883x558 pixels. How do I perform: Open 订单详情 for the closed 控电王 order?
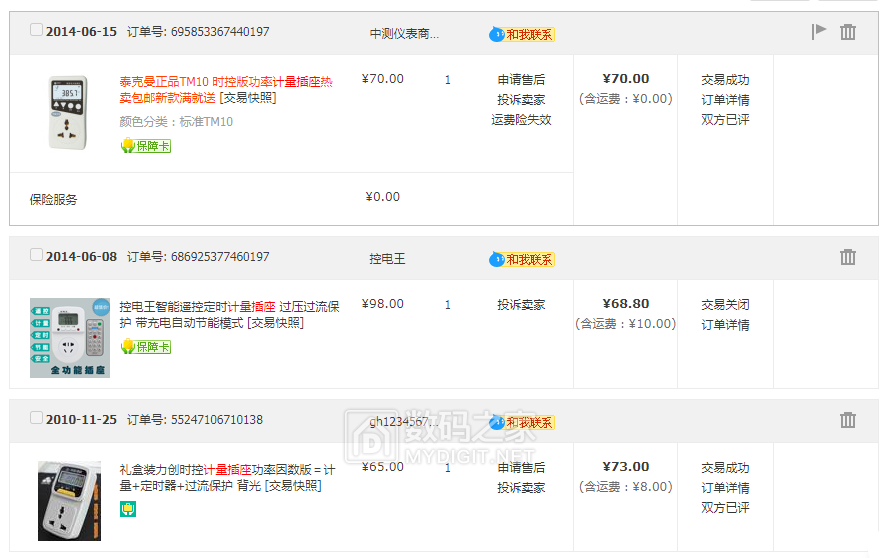pyautogui.click(x=725, y=325)
